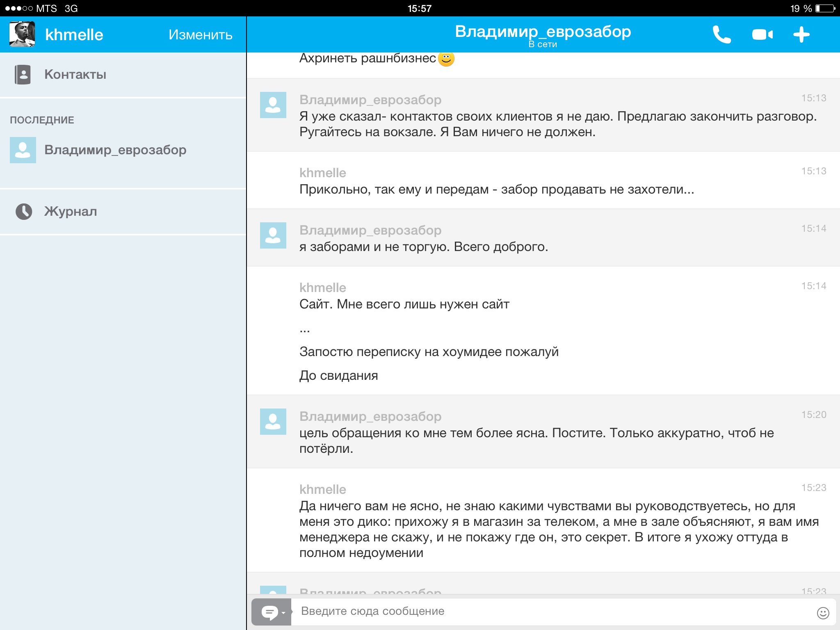Tap contact avatar beside 15:20 message
The image size is (840, 630).
[273, 422]
